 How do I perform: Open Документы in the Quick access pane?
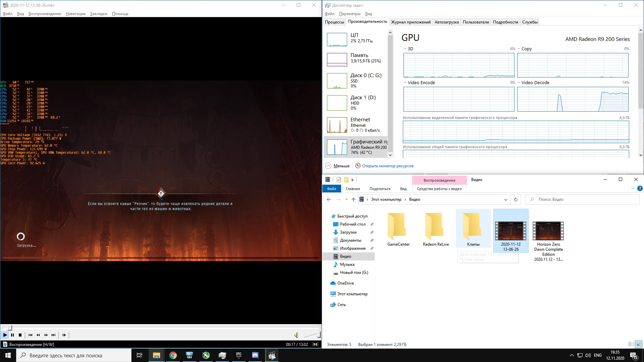tap(351, 240)
